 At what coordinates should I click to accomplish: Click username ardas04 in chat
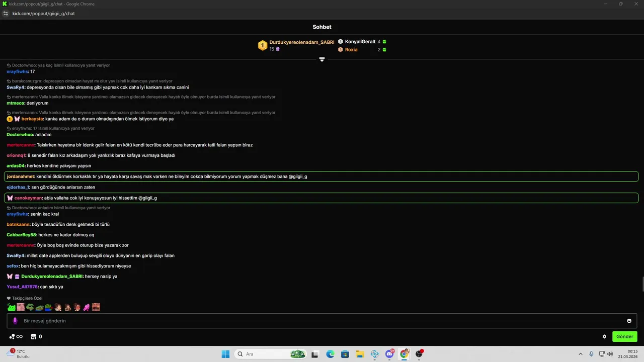pyautogui.click(x=16, y=166)
